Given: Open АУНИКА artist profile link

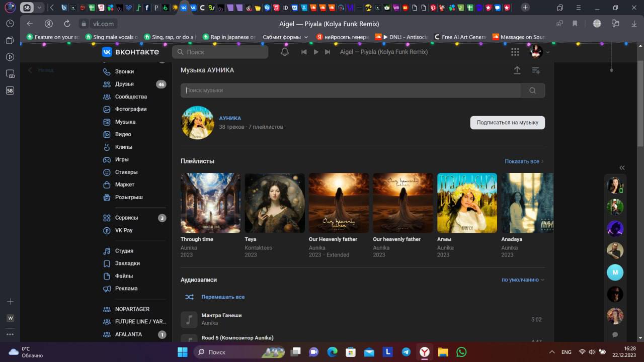Looking at the screenshot, I should point(230,118).
